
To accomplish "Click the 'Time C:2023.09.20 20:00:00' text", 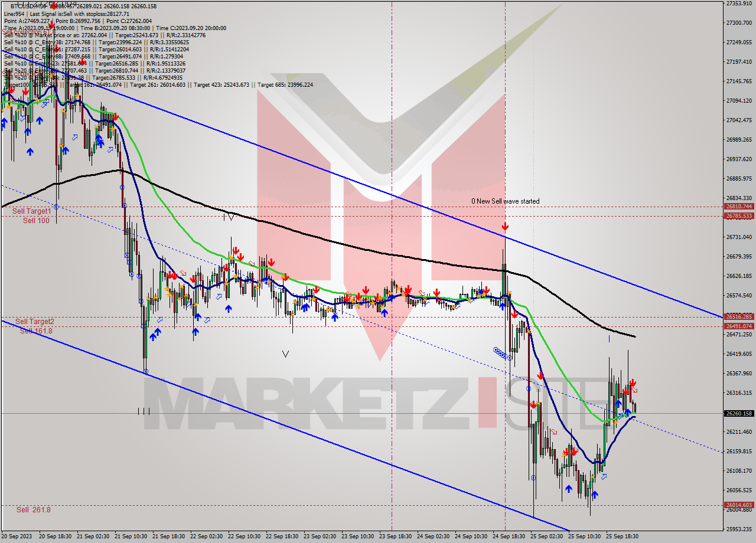I will [x=191, y=28].
